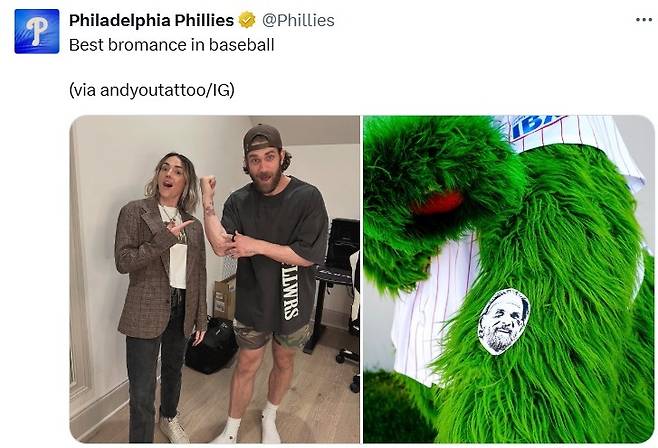Open the green Phanatic photo
The width and height of the screenshot is (658, 448).
tap(509, 279)
